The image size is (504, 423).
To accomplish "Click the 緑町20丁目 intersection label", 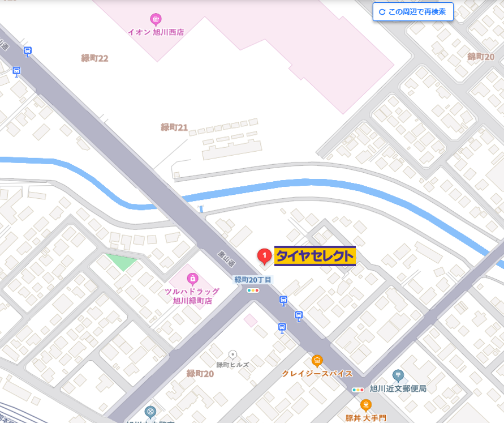I will tap(253, 280).
